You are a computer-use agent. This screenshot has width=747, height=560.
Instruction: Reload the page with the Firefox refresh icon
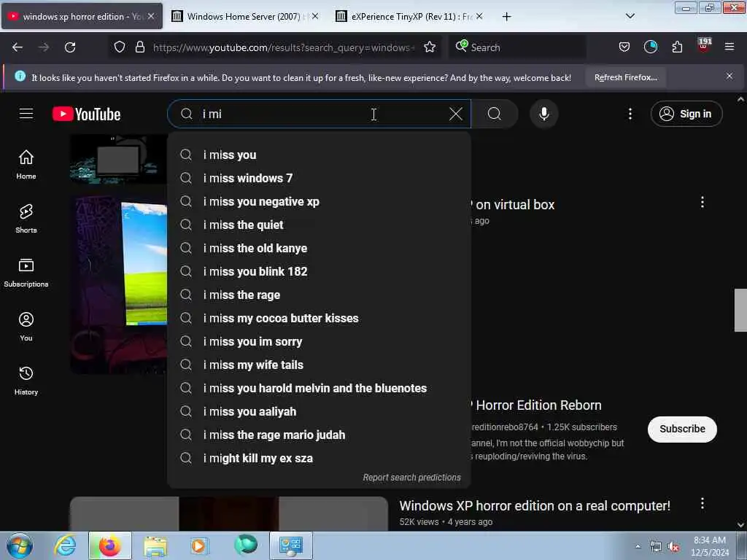point(70,47)
